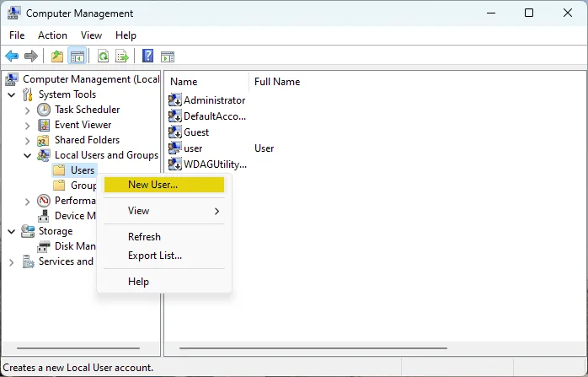Click the WDAGUtility account icon
Screen dimensions: 588x377
pyautogui.click(x=175, y=164)
